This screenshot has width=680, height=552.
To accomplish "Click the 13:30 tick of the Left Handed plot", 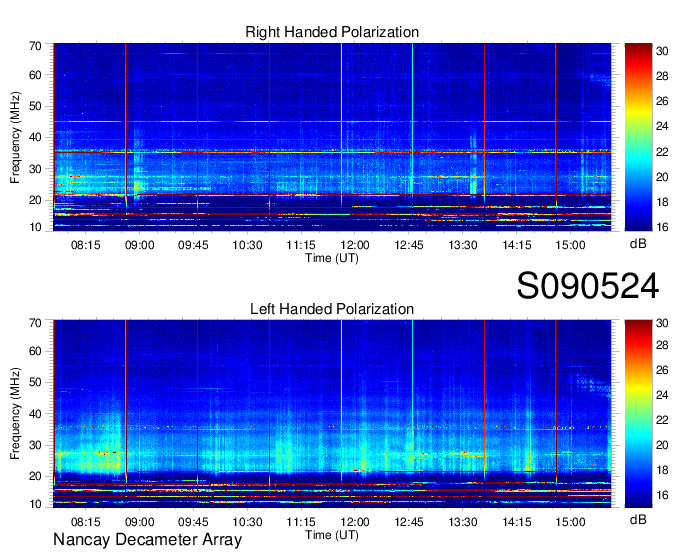I will pyautogui.click(x=463, y=522).
